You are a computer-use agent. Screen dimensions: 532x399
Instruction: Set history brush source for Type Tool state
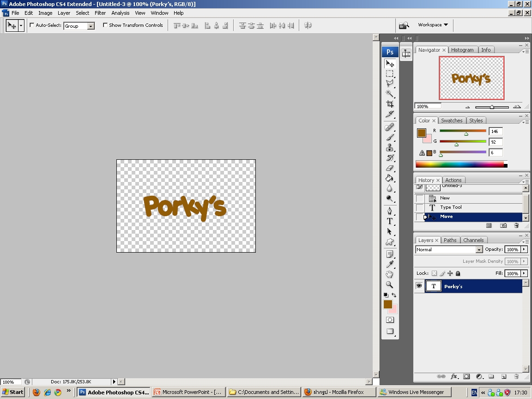coord(420,207)
